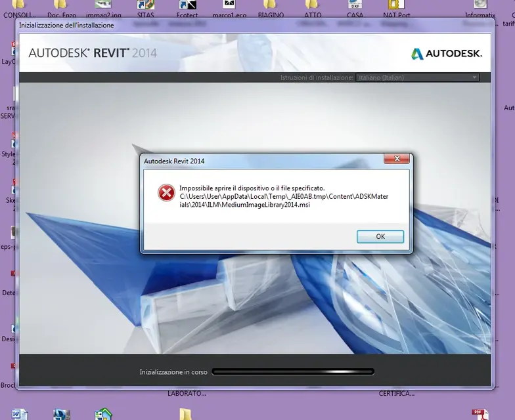Select the Word document icon on desktop
Viewport: 515px width, 420px height.
point(20,415)
